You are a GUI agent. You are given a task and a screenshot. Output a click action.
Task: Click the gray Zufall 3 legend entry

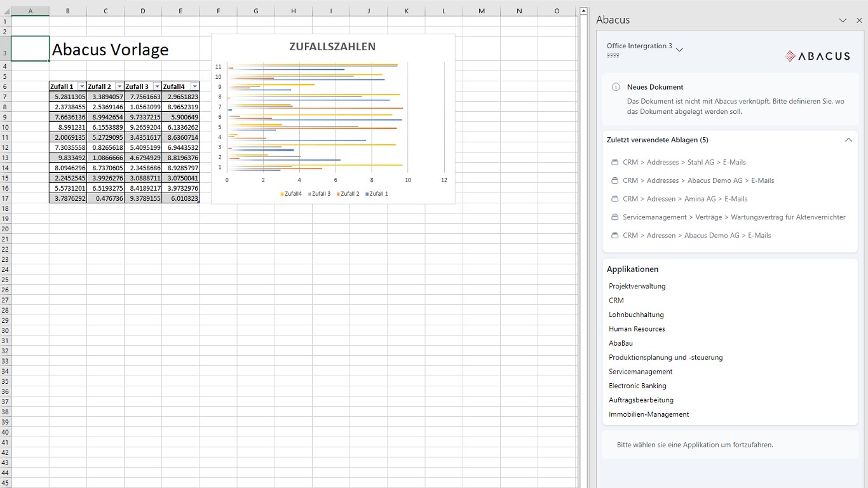point(320,194)
